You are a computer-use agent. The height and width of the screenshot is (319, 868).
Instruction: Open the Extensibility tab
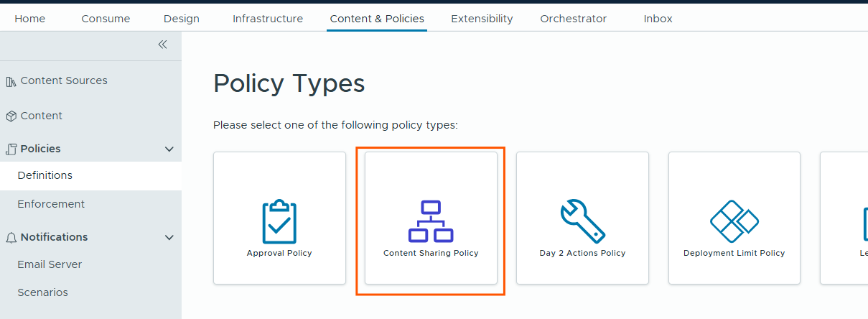482,19
